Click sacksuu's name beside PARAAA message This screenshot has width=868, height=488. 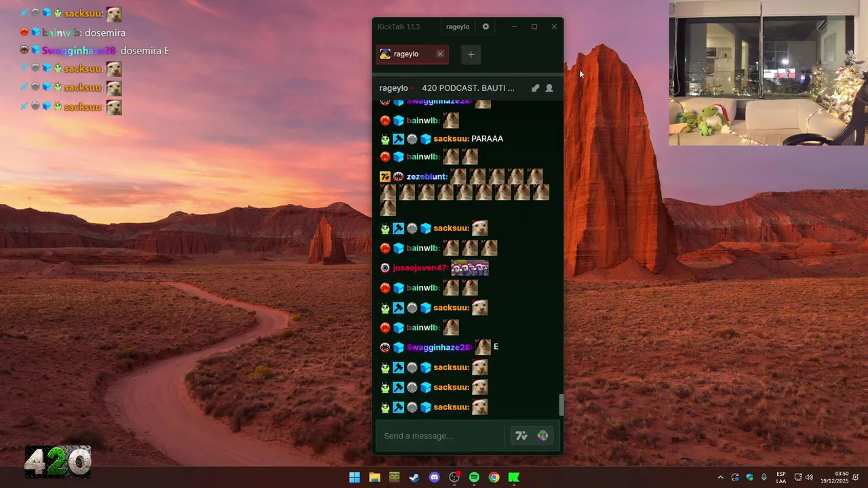(x=451, y=139)
